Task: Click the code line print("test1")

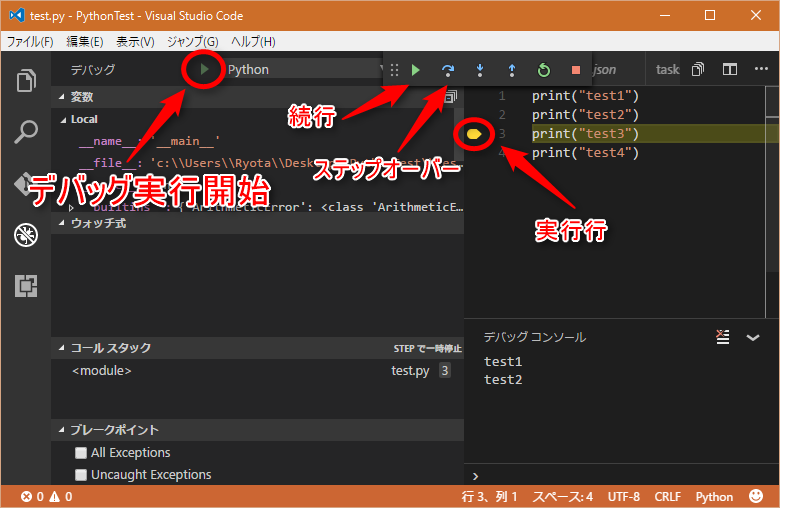Action: click(585, 96)
